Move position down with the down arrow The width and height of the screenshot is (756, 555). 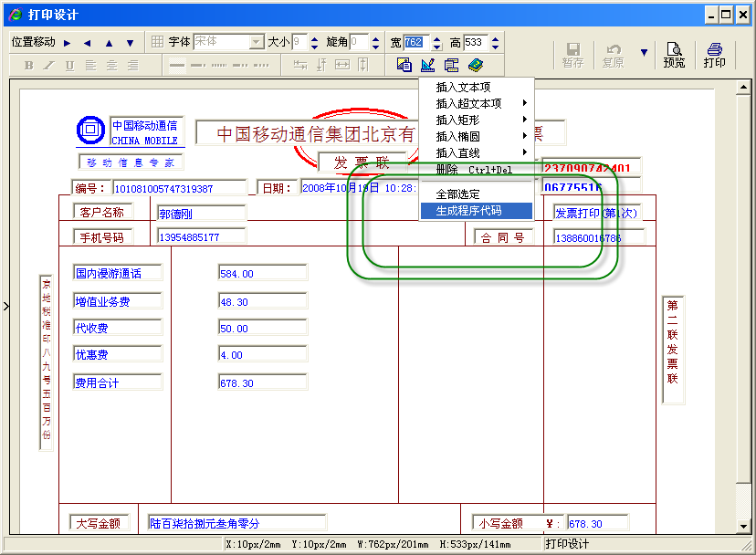click(131, 43)
